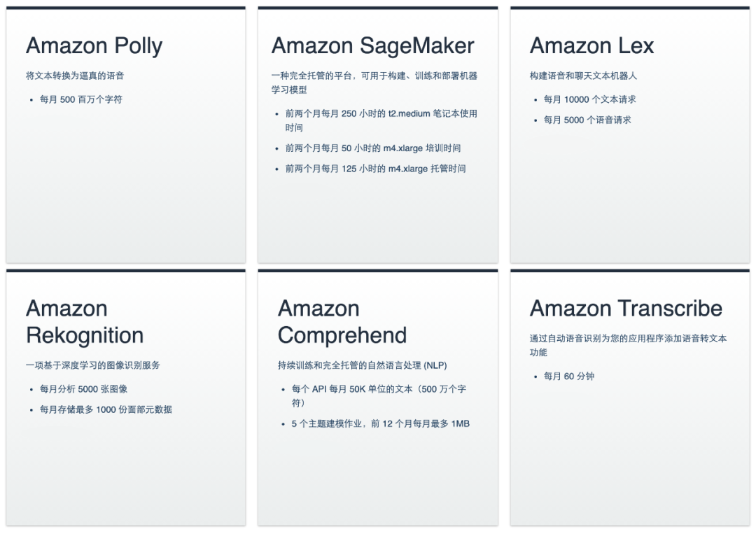Open the Amazon Polly card title
The image size is (756, 534).
[94, 46]
